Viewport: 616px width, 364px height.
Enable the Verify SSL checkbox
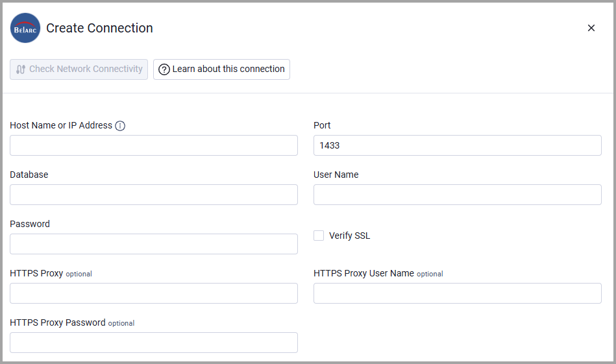[319, 236]
